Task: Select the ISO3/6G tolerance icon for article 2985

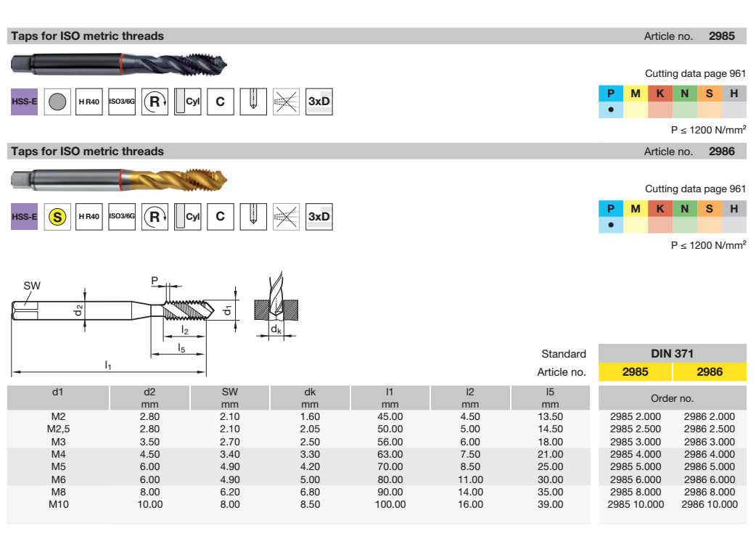Action: click(122, 102)
